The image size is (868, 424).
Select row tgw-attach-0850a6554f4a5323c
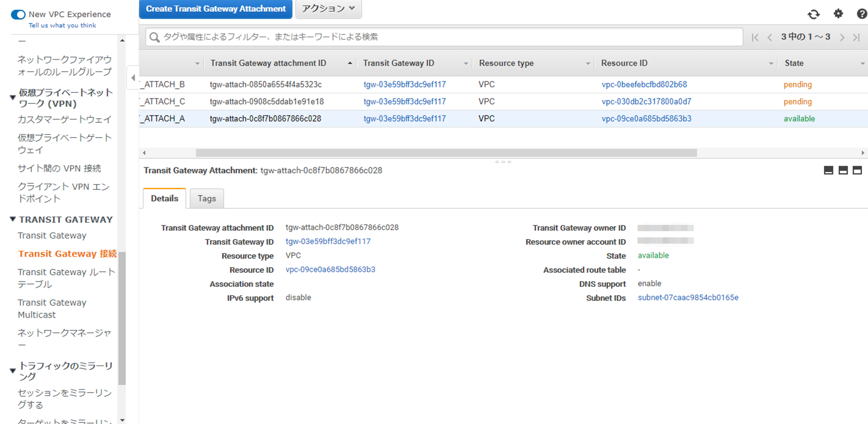[503, 85]
